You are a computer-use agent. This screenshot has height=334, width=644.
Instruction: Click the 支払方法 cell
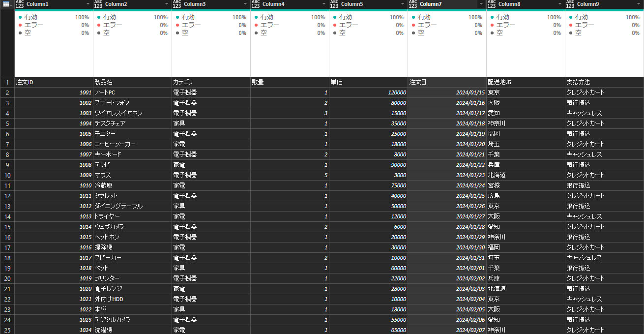(605, 82)
